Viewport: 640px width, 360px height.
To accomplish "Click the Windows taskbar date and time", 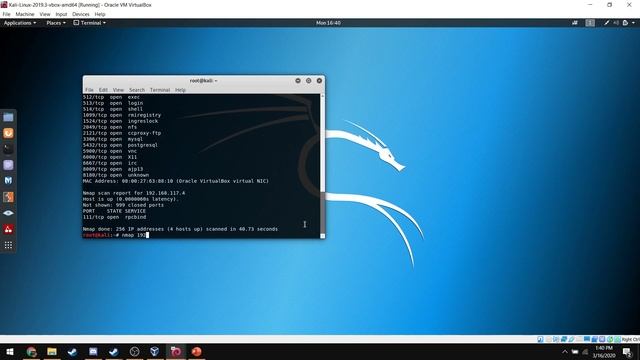I will coord(604,352).
